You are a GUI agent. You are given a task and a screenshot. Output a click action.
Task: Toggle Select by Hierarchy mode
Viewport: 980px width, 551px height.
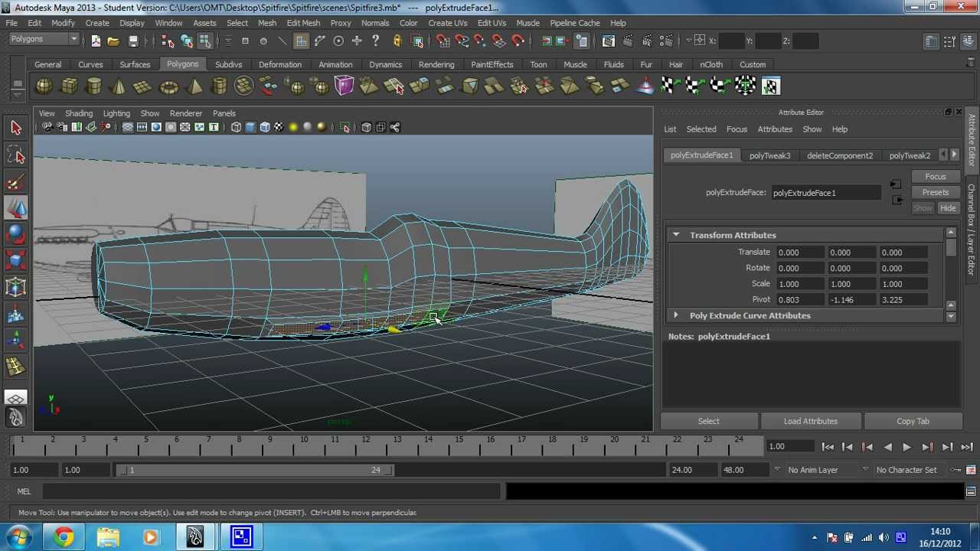(x=168, y=41)
